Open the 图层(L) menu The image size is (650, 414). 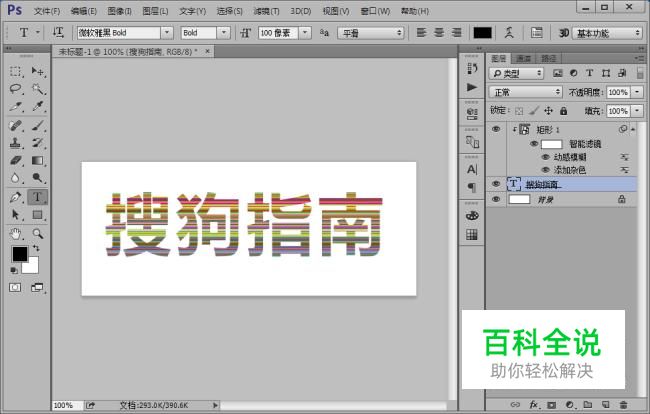click(155, 11)
